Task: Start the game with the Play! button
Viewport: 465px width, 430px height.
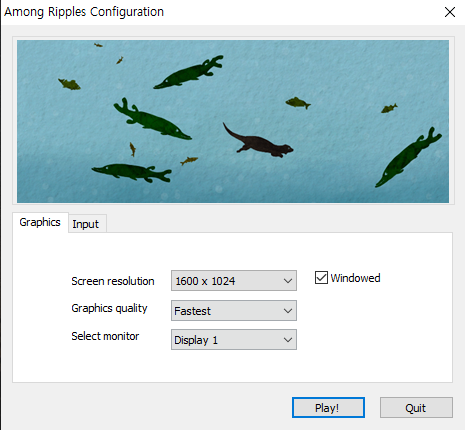Action: coord(328,407)
